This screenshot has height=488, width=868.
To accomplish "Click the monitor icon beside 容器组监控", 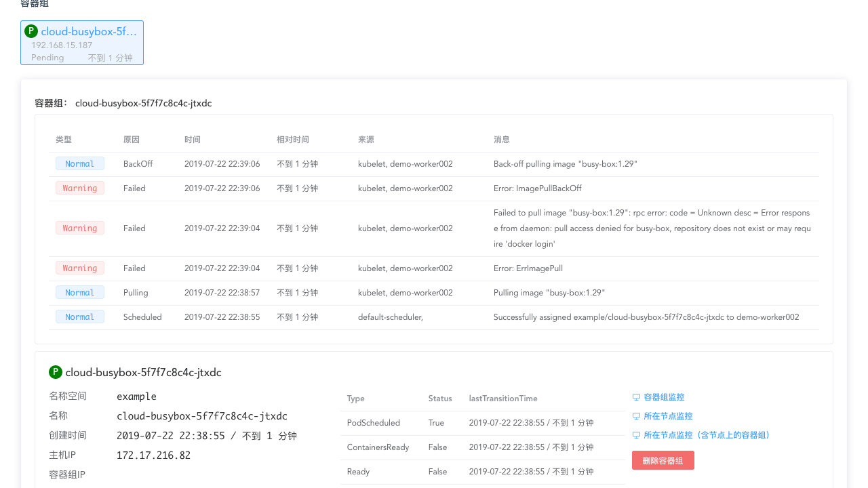I will tap(636, 397).
